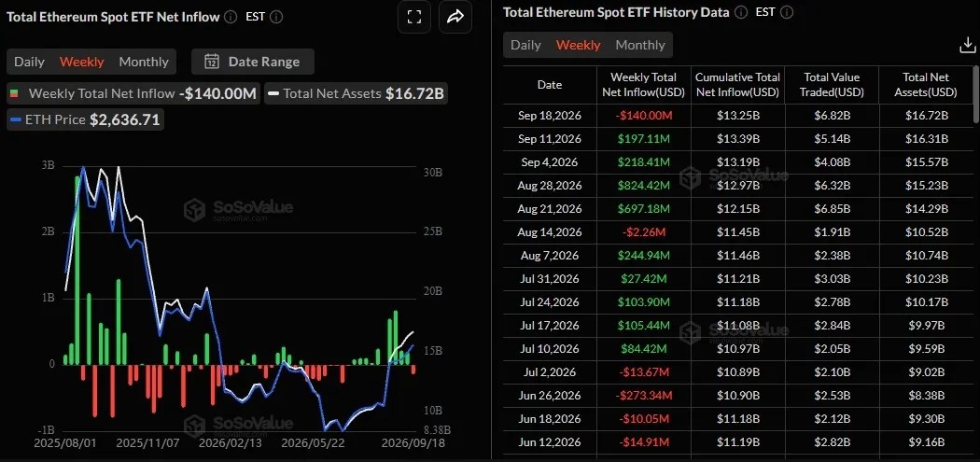The image size is (980, 462).
Task: Switch chart to Daily view
Action: (29, 62)
